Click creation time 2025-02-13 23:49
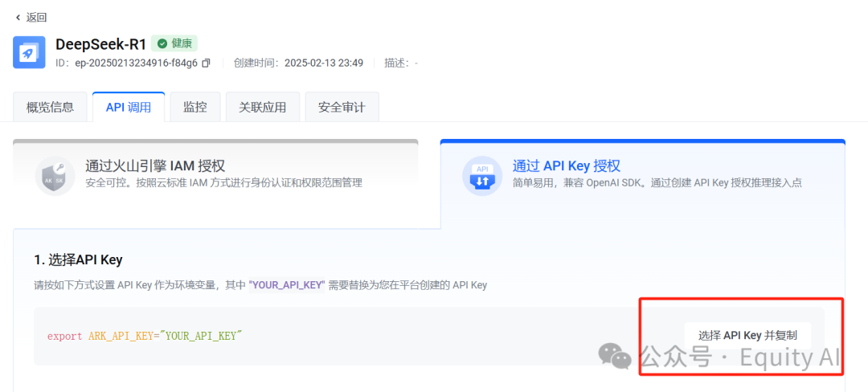Image resolution: width=868 pixels, height=392 pixels. [324, 63]
